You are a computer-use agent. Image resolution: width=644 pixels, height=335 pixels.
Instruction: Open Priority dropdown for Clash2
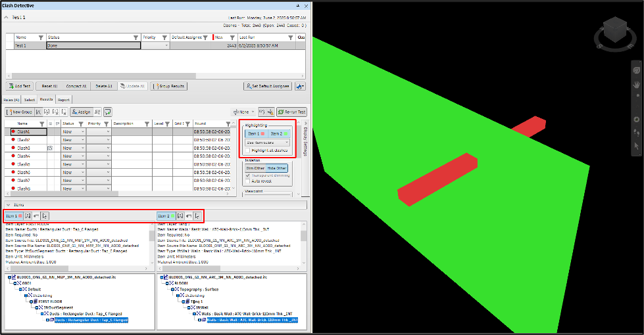click(x=109, y=140)
